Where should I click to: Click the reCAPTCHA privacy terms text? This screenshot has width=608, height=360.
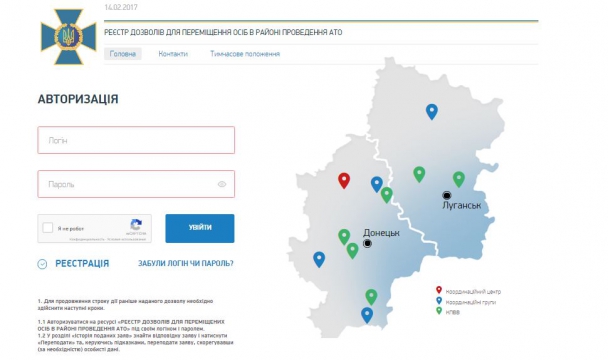[x=108, y=239]
